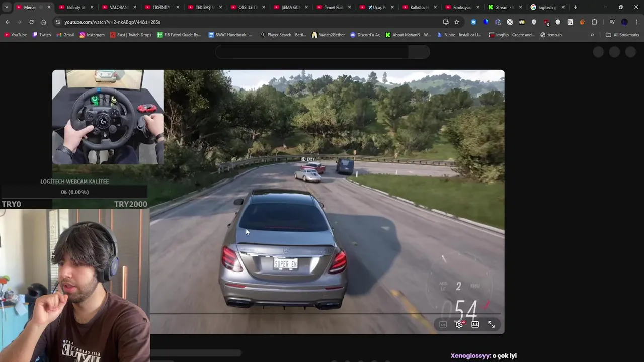Open the Instagram bookmark
Screen dimensions: 644x362
click(92, 35)
